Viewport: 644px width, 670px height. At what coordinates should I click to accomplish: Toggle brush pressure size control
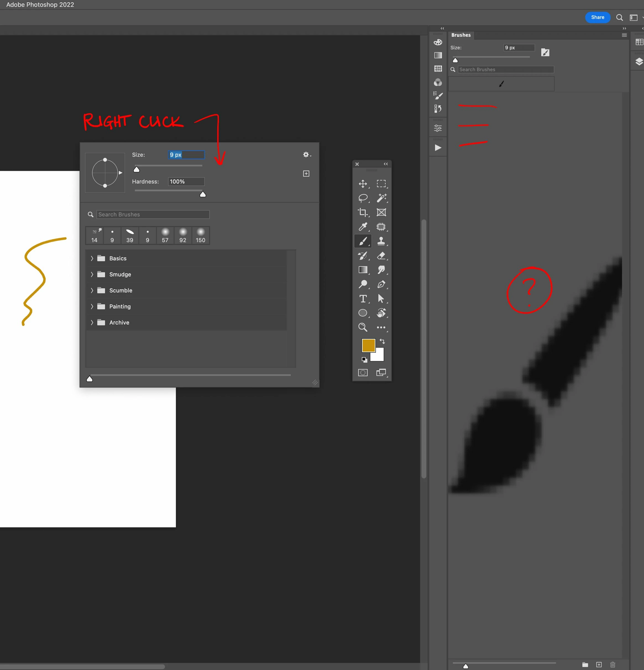tap(545, 52)
